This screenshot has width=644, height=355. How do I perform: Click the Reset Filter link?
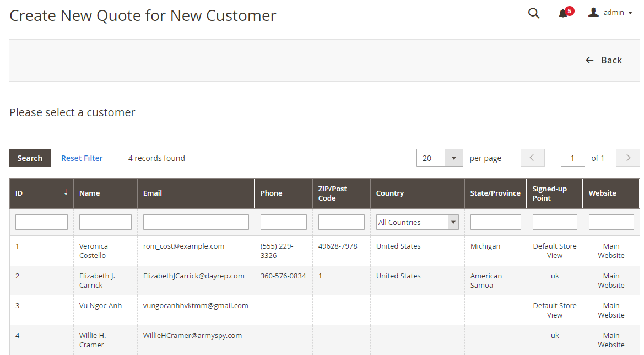pos(82,158)
